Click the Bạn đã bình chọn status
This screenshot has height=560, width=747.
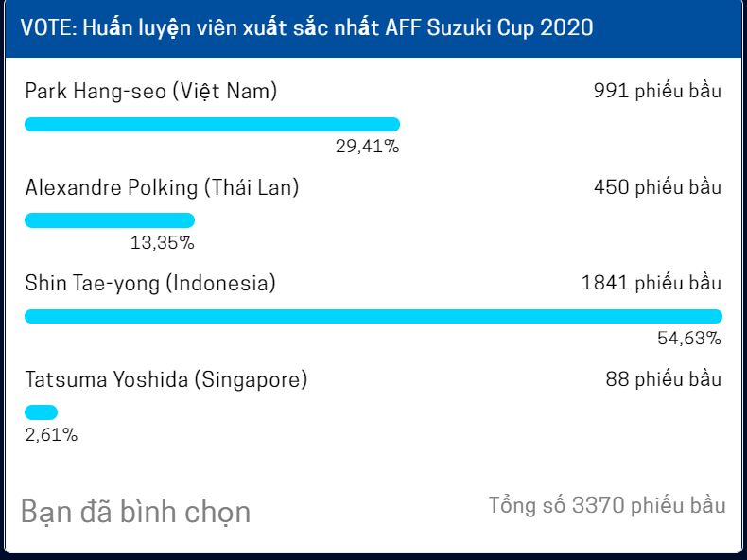coord(136,512)
